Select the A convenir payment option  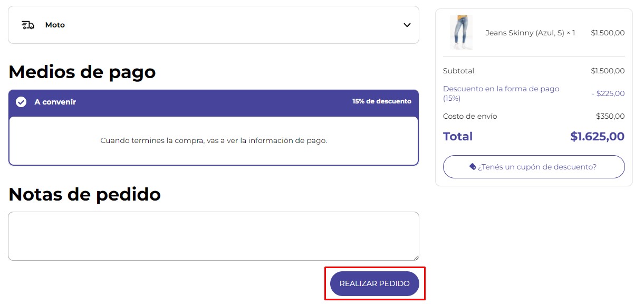click(x=55, y=102)
